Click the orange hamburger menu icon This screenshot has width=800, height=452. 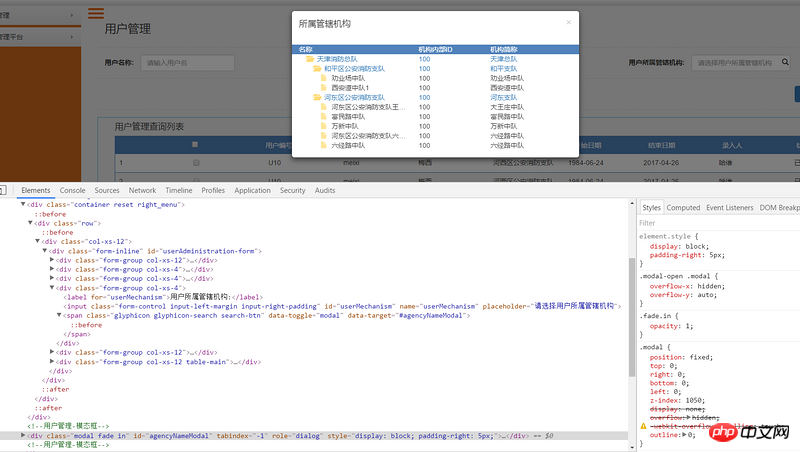pyautogui.click(x=96, y=13)
